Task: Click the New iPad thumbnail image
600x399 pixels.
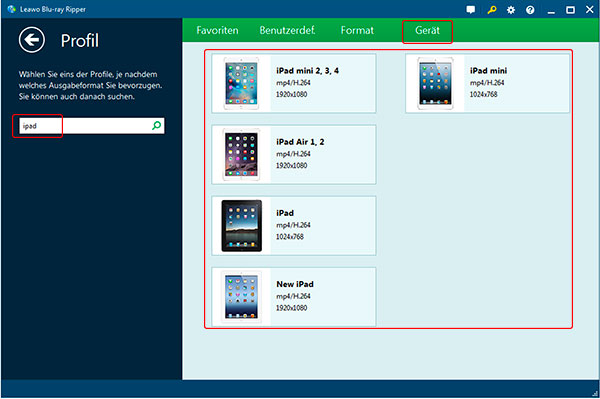Action: pyautogui.click(x=241, y=297)
